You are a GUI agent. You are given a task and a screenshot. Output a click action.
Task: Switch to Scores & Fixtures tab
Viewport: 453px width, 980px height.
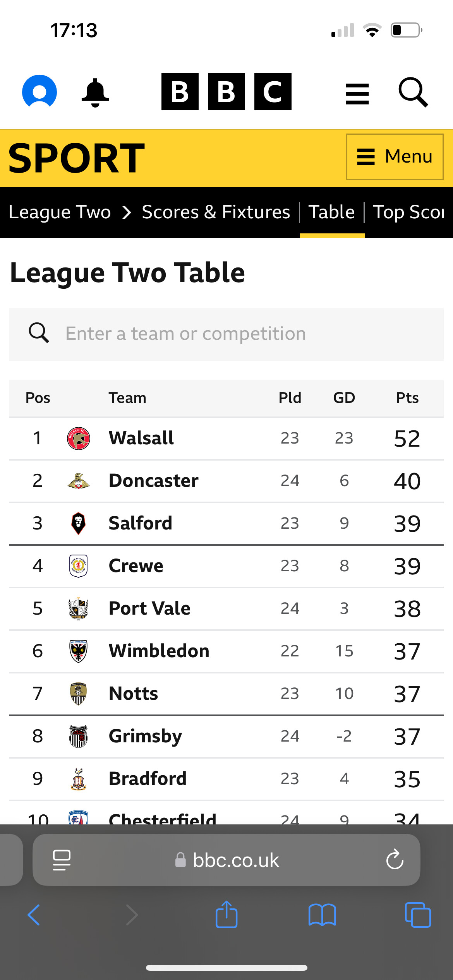click(216, 212)
